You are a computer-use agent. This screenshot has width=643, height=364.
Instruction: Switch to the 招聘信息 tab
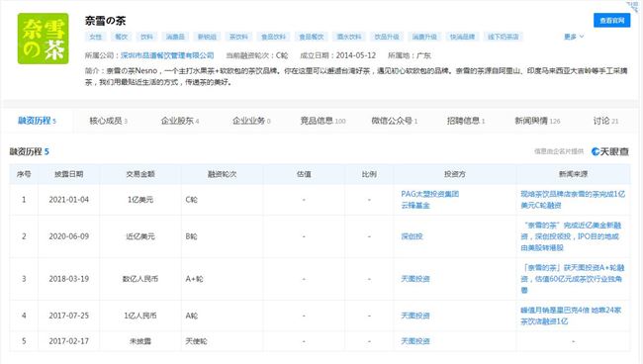[x=466, y=121]
